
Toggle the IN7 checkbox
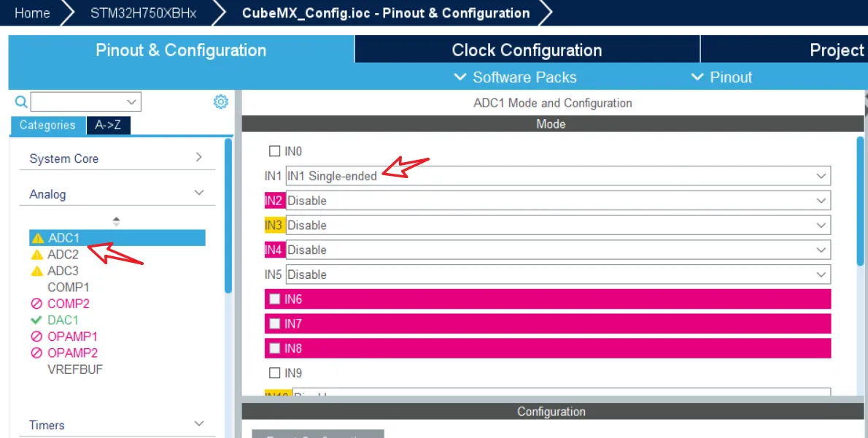click(x=274, y=323)
